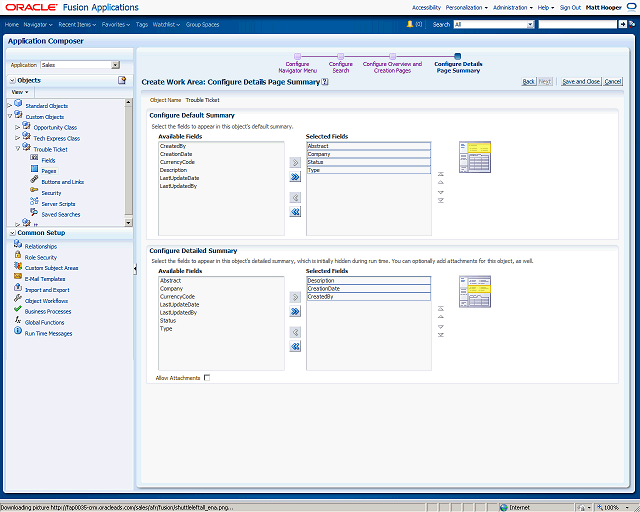Click Detailed Summary layout thumbnail
The image size is (640, 512).
[475, 292]
